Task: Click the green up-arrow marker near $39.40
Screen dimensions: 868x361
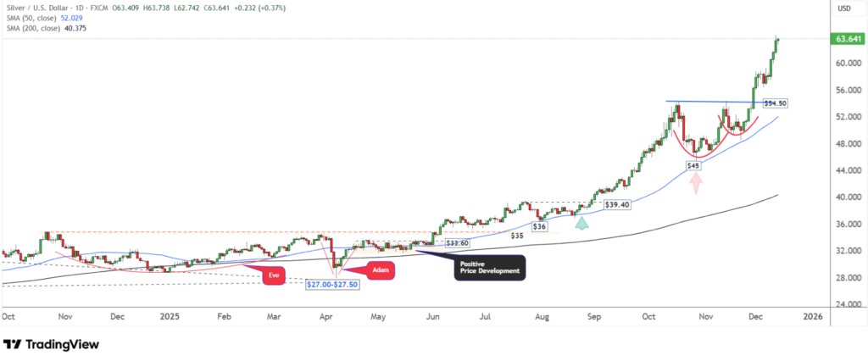Action: [x=581, y=223]
